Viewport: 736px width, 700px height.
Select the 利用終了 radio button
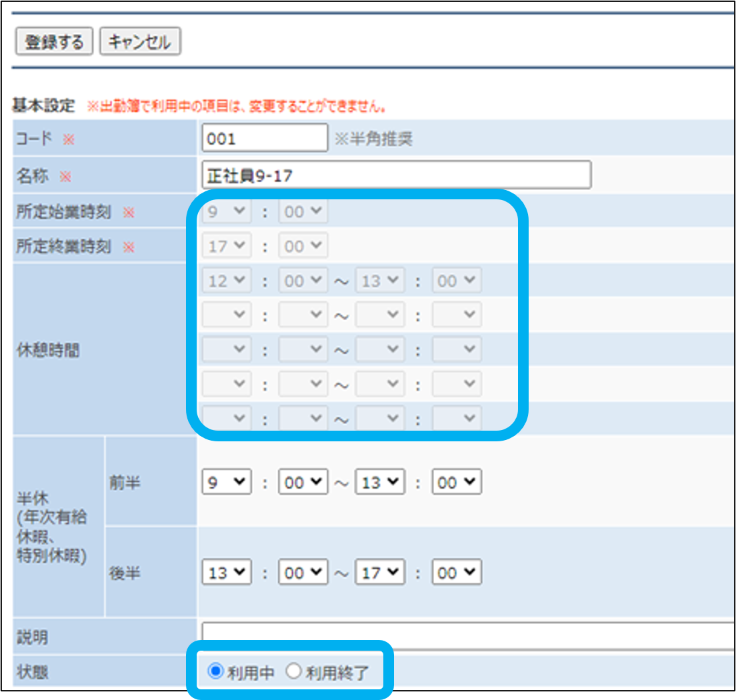pos(293,672)
